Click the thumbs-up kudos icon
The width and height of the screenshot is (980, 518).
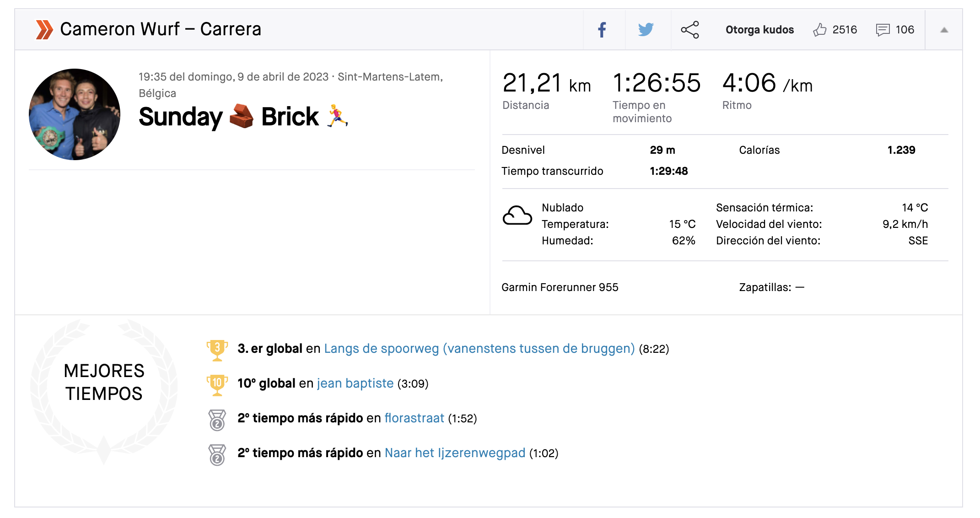819,30
